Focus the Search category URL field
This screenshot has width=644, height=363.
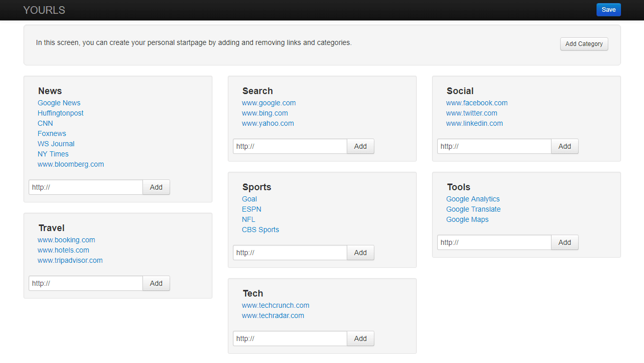click(290, 146)
